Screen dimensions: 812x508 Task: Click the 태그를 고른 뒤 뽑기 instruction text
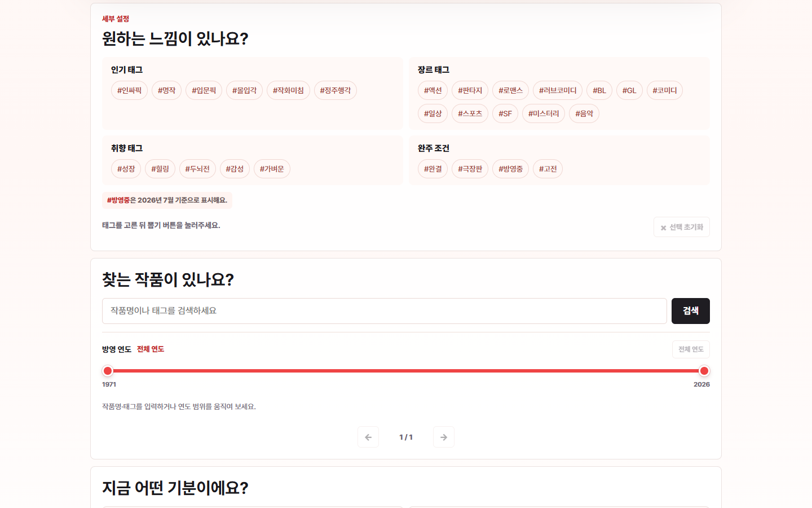click(161, 225)
